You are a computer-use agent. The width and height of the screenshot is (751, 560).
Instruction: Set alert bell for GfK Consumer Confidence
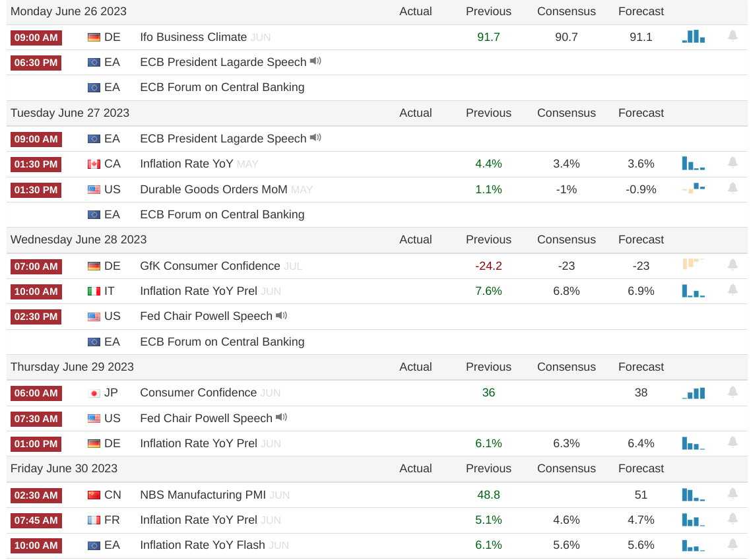[733, 264]
